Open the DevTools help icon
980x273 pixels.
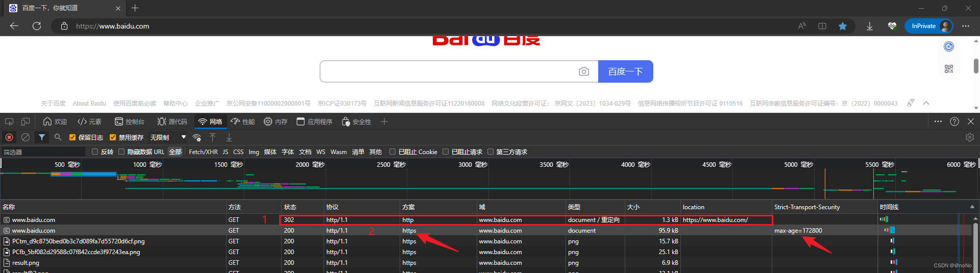pos(954,121)
